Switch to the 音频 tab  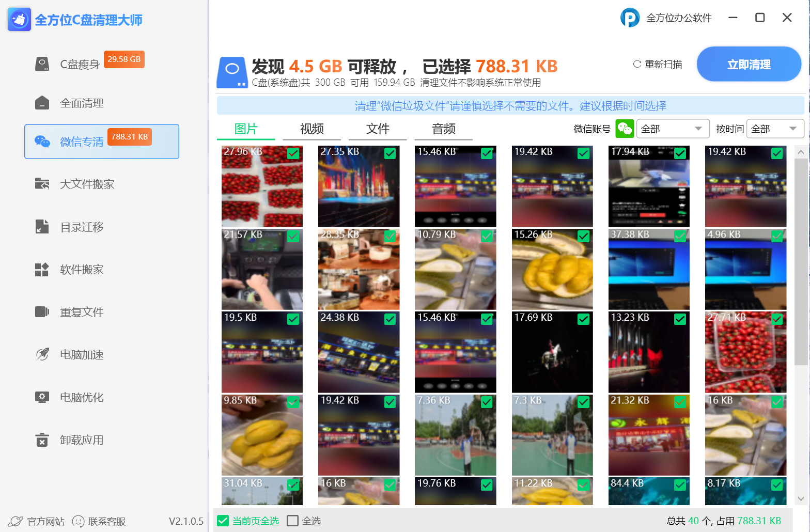[x=443, y=129]
